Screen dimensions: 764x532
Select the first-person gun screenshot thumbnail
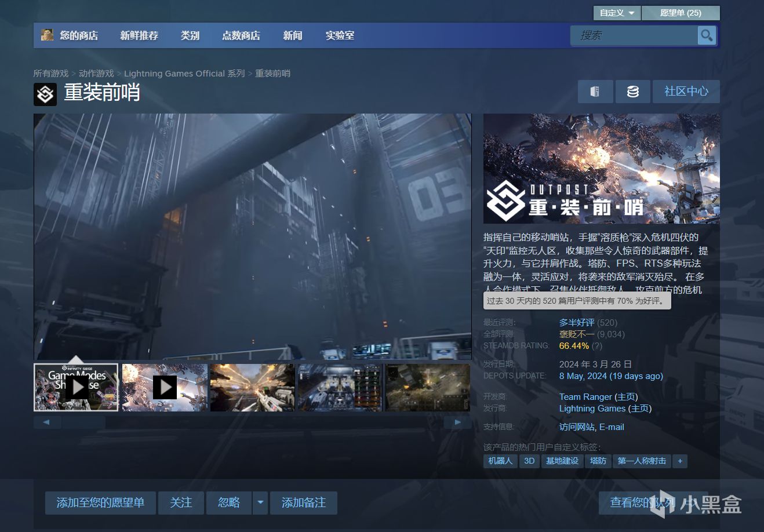click(x=252, y=387)
